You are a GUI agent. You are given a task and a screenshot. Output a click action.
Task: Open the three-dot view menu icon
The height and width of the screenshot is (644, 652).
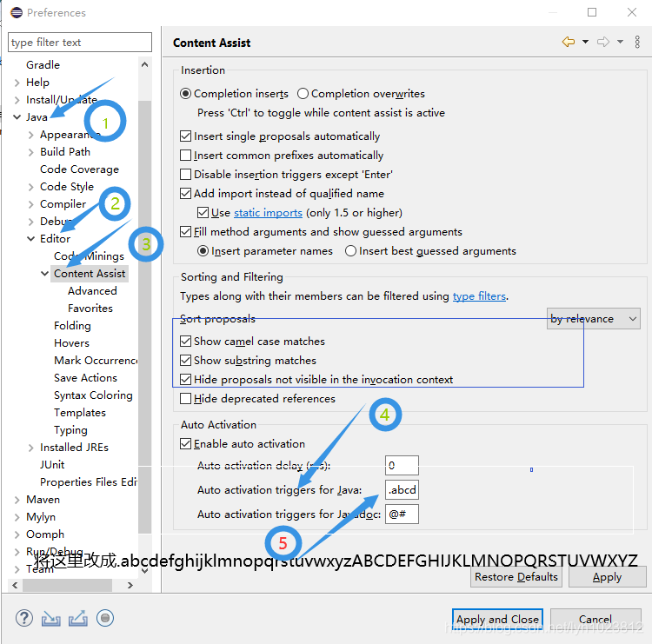(637, 42)
